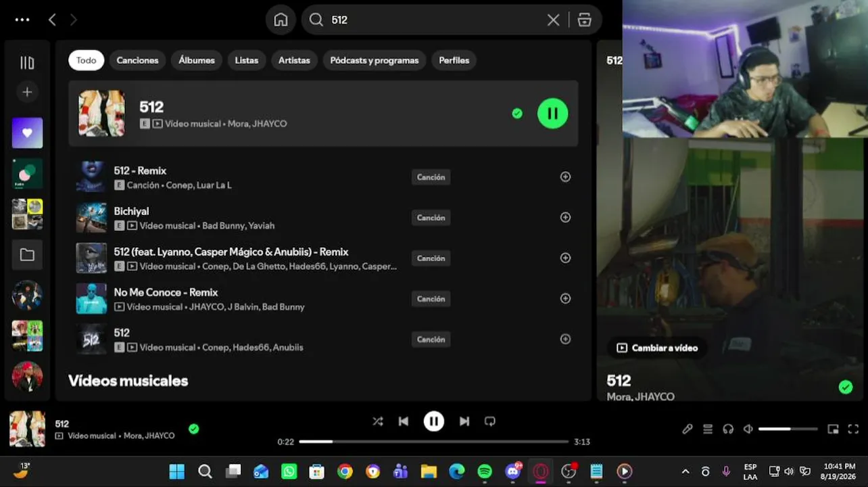Open Google Chrome from the taskbar
This screenshot has width=868, height=487.
[345, 471]
